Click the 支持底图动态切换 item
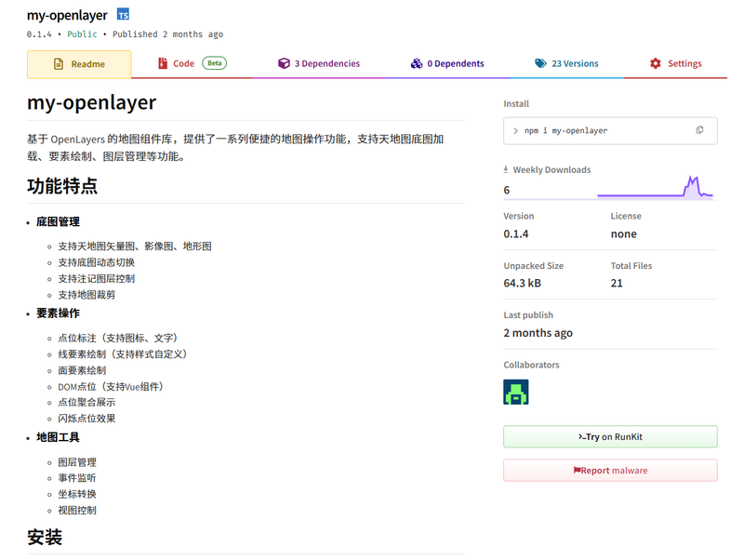 97,262
